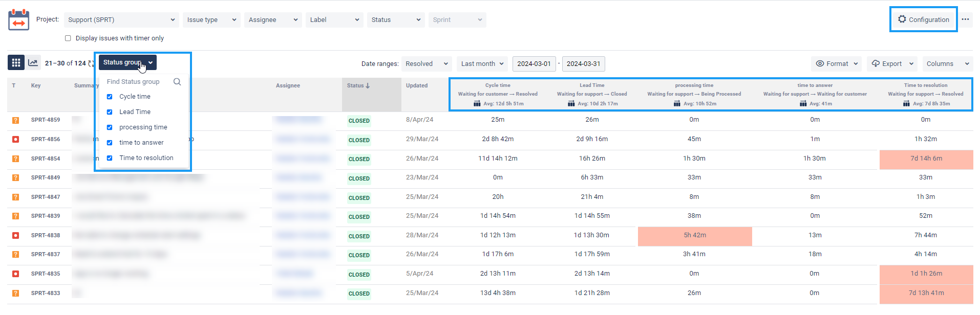Viewport: 980px width, 315px height.
Task: Open the Label filter dropdown
Action: [334, 20]
